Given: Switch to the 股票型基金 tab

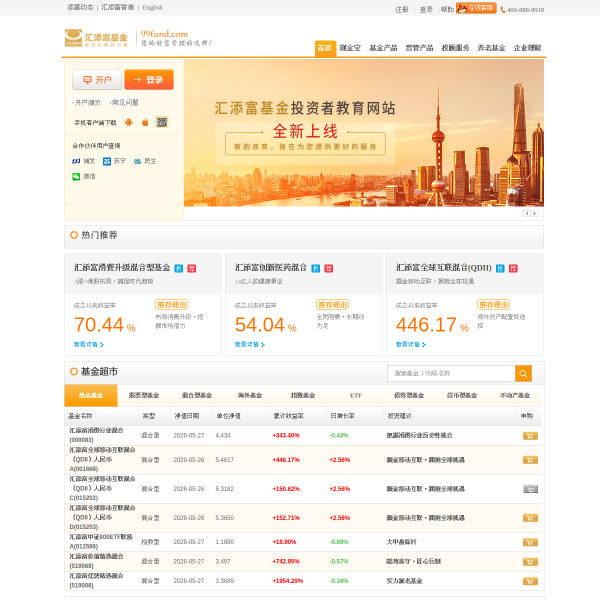Looking at the screenshot, I should coord(144,396).
